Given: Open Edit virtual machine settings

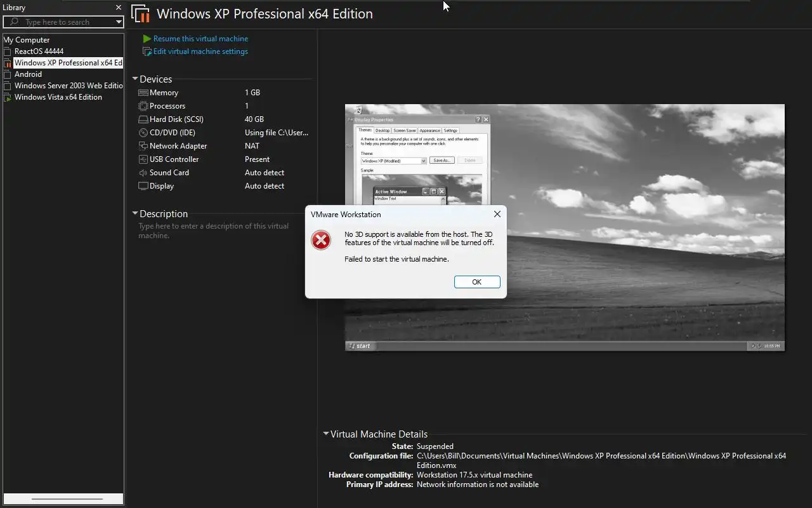Looking at the screenshot, I should click(200, 51).
